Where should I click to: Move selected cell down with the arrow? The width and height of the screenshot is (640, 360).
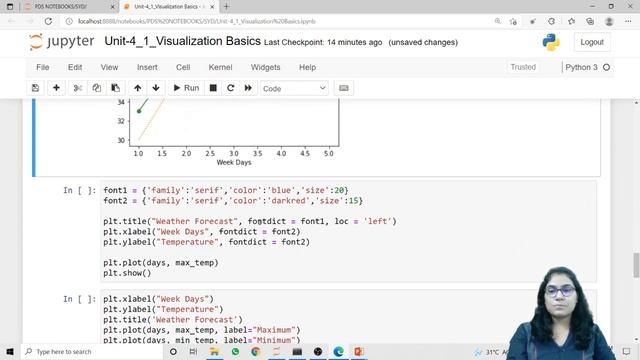click(x=156, y=88)
